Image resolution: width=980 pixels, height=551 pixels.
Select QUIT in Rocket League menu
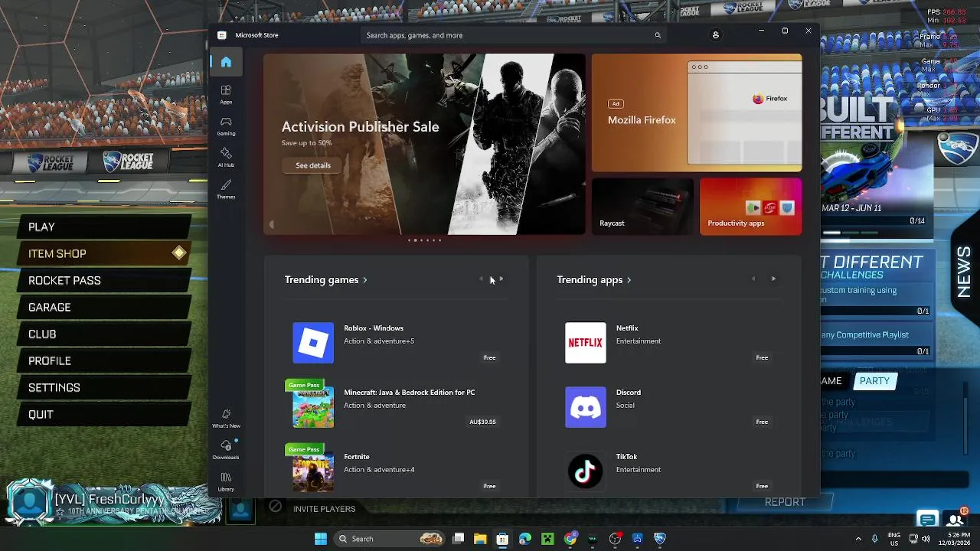click(105, 415)
